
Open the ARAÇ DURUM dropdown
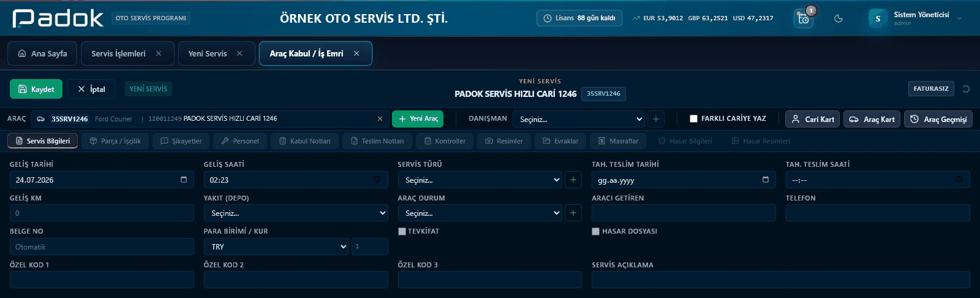pos(480,213)
